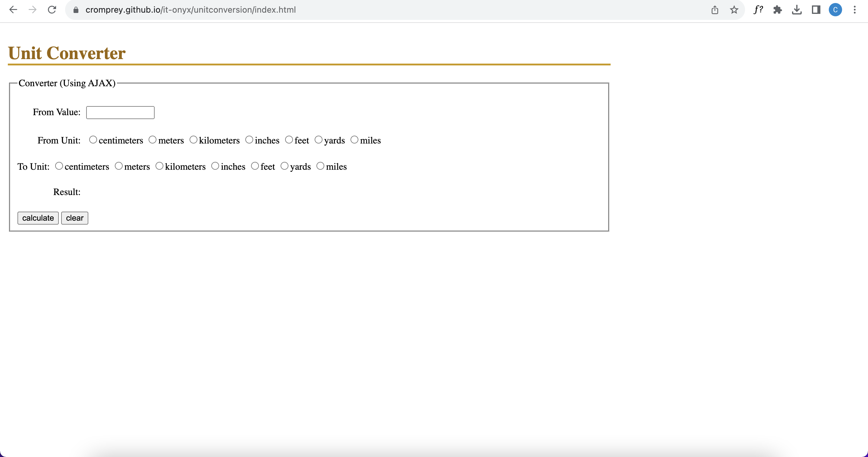868x457 pixels.
Task: Bookmark this page with star icon
Action: [734, 10]
